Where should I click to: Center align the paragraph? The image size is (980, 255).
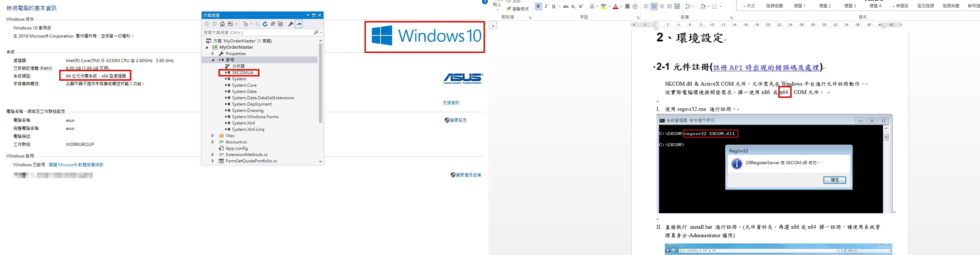(654, 6)
